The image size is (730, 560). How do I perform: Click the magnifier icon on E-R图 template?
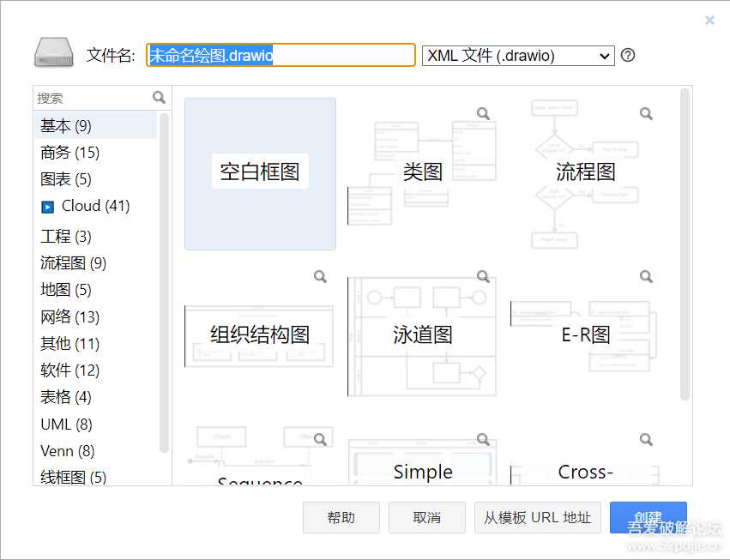(x=646, y=276)
